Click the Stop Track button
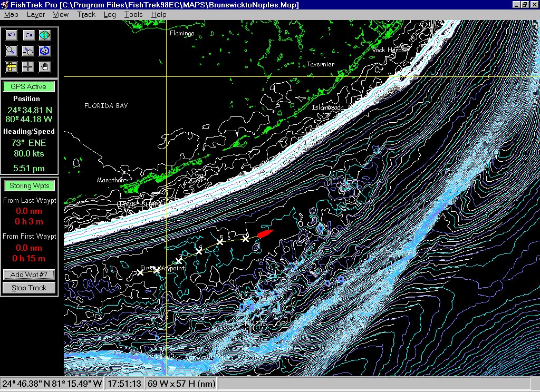The height and width of the screenshot is (392, 540). coord(29,288)
